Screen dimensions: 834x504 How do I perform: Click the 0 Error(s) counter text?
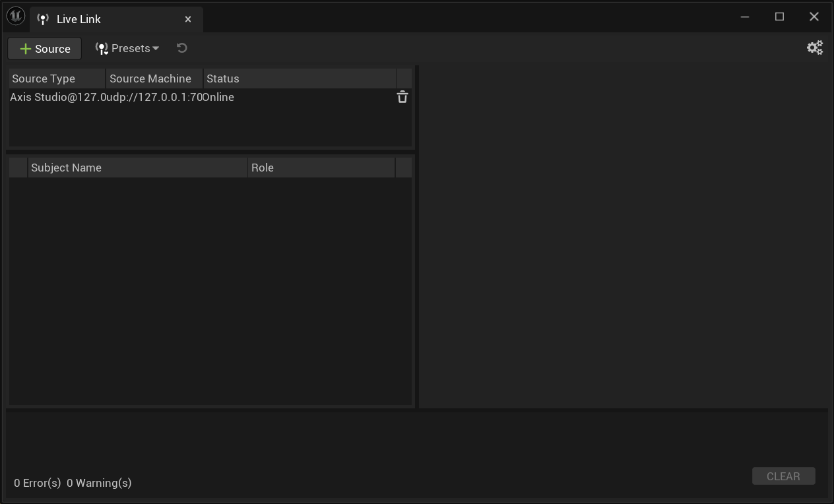[x=38, y=483]
